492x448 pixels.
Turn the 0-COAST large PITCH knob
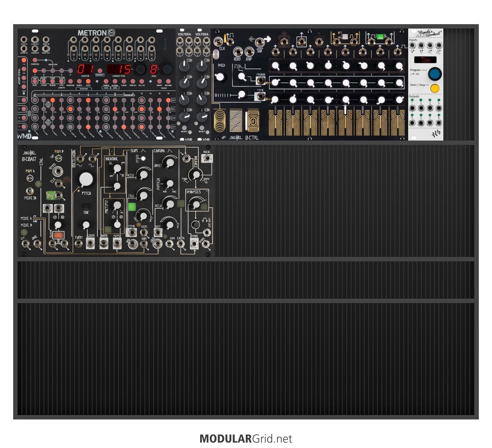(x=86, y=179)
